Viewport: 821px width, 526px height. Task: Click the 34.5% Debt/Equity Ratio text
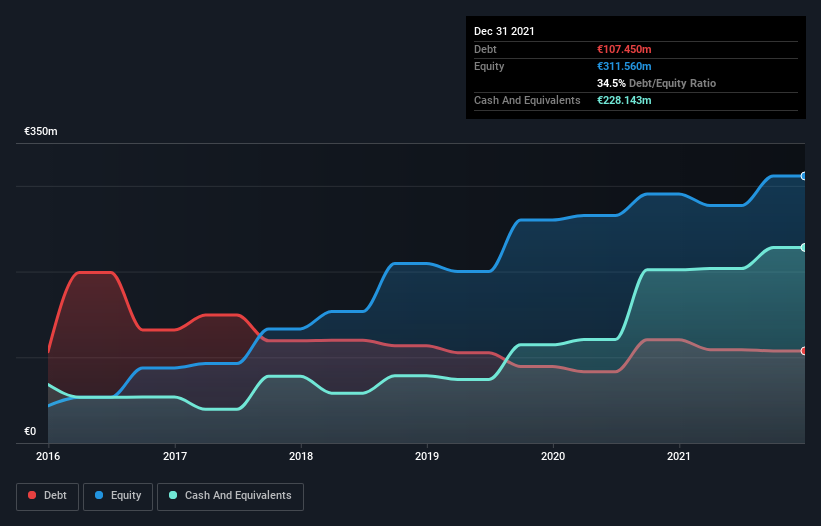tap(657, 83)
